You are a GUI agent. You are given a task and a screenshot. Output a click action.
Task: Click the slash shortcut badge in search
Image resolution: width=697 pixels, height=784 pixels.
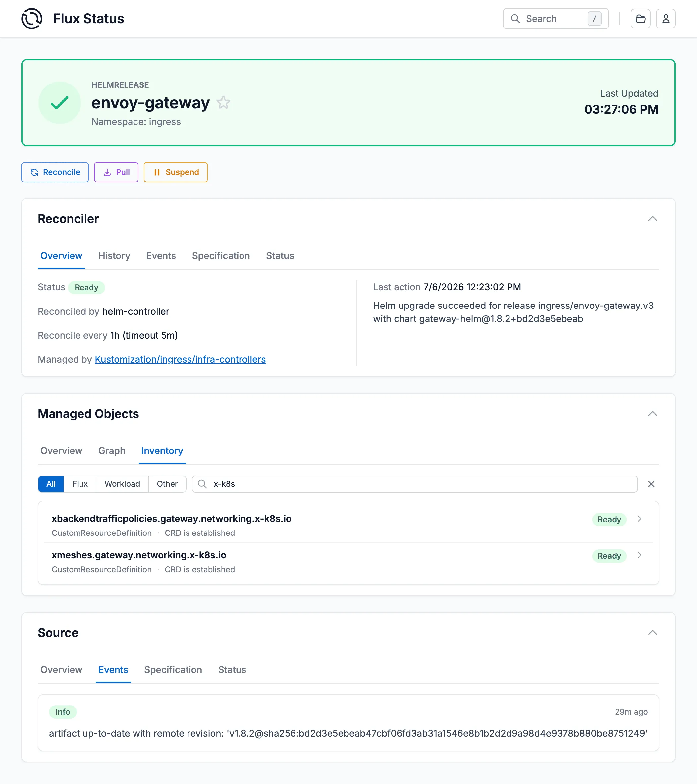pyautogui.click(x=594, y=19)
